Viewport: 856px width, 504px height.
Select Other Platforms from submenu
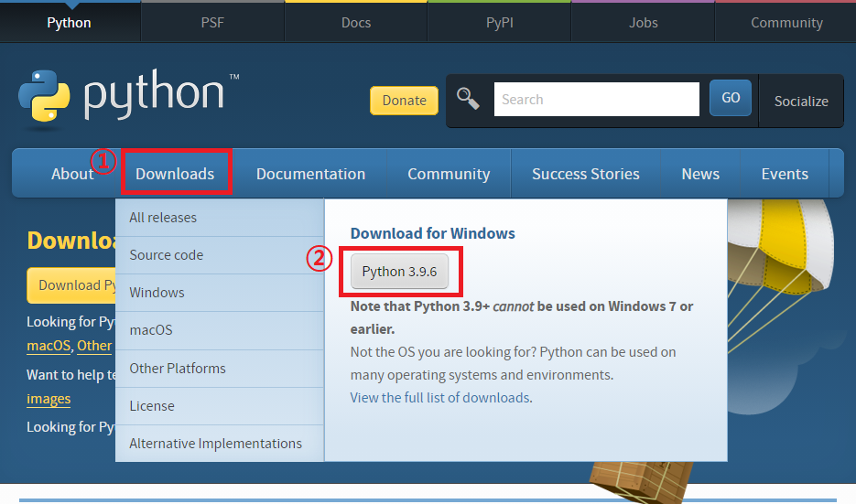pos(220,369)
